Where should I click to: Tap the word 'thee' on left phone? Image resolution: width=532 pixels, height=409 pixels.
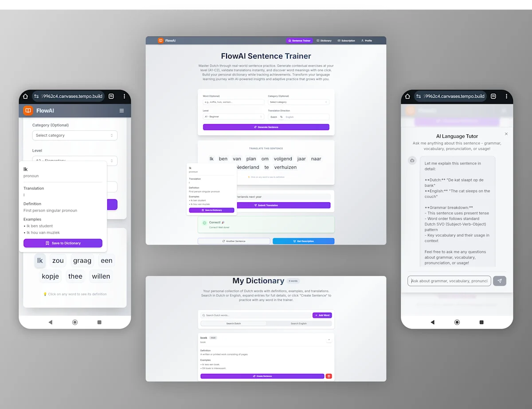coord(75,276)
